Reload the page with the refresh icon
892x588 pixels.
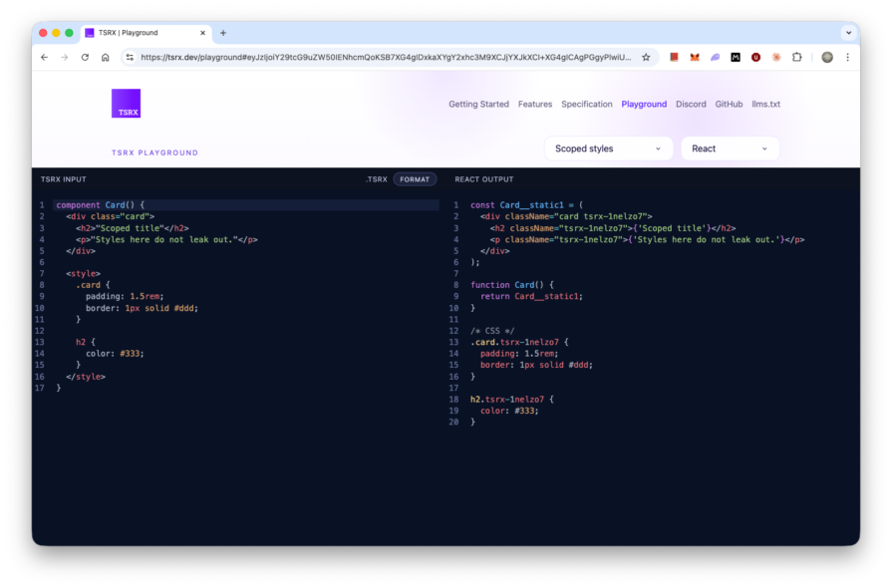click(85, 58)
